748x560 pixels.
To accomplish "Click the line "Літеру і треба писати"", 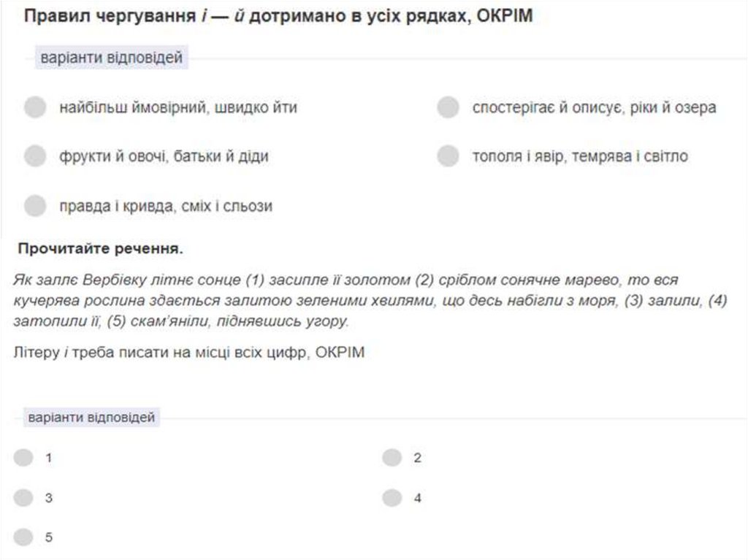I will pyautogui.click(x=188, y=353).
